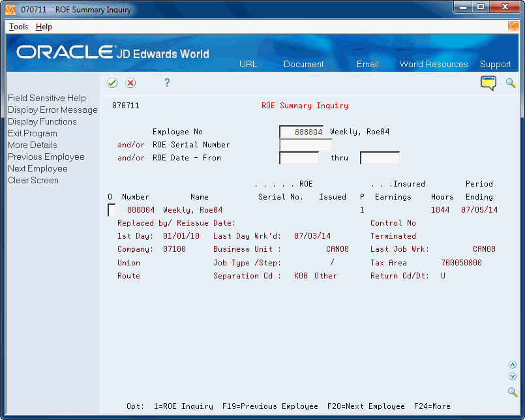This screenshot has height=420, width=525.
Task: Click the bottom-right magnifier zoom icon
Action: pyautogui.click(x=512, y=391)
